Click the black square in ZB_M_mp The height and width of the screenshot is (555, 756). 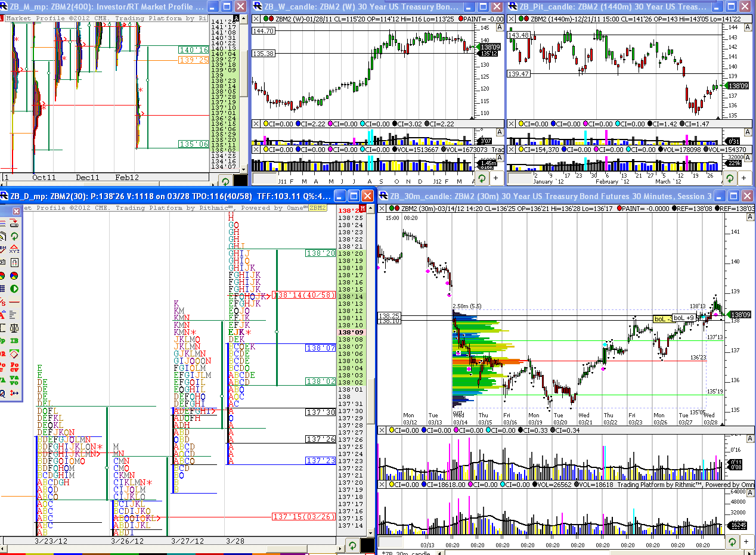coord(240,181)
